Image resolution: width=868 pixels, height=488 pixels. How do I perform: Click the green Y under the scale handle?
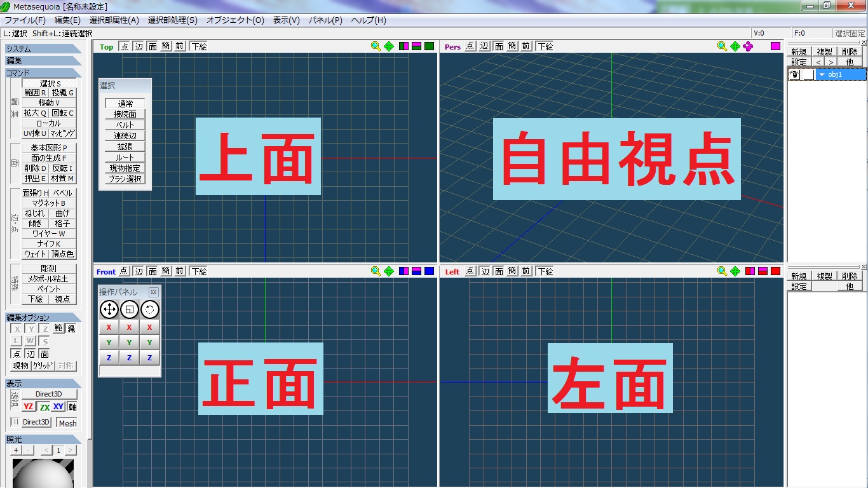(129, 342)
